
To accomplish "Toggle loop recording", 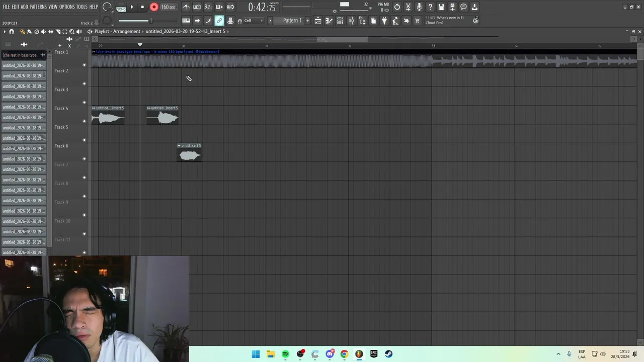I will 230,7.
